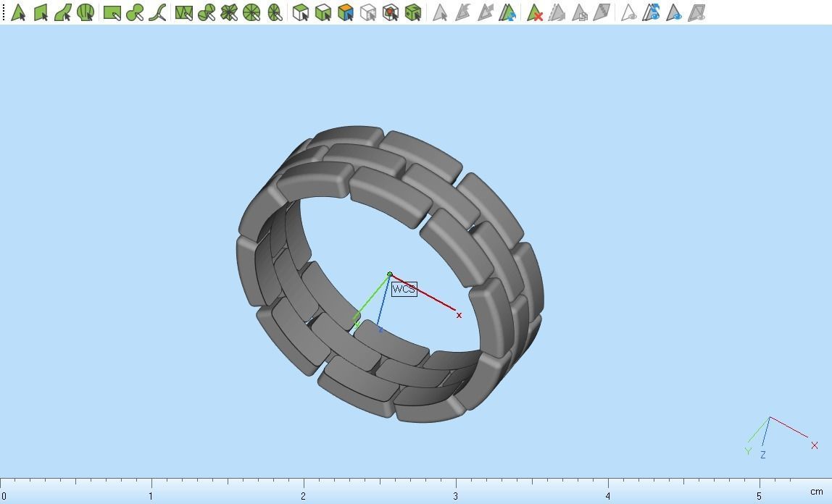Select the Mark Triangle tool
The image size is (832, 504).
click(18, 12)
